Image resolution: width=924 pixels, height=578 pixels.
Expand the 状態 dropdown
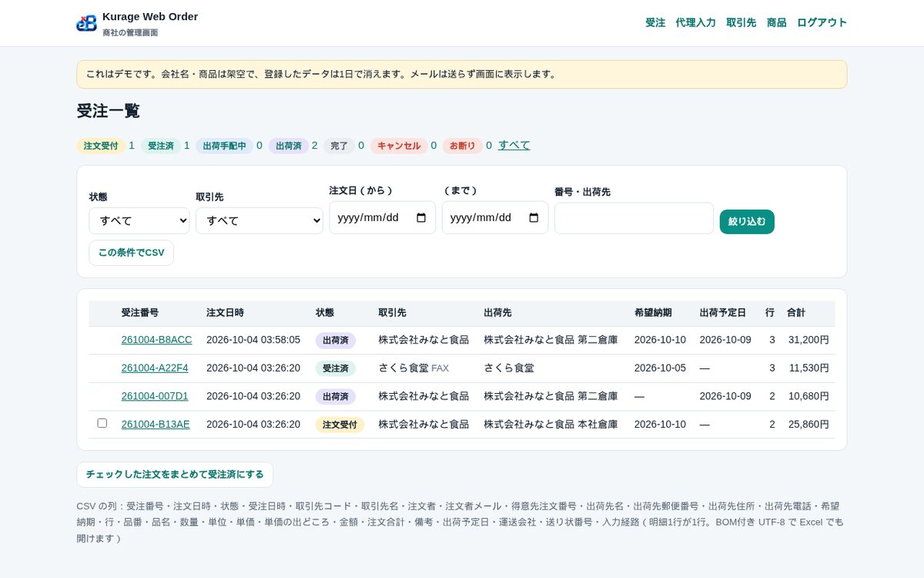point(139,220)
